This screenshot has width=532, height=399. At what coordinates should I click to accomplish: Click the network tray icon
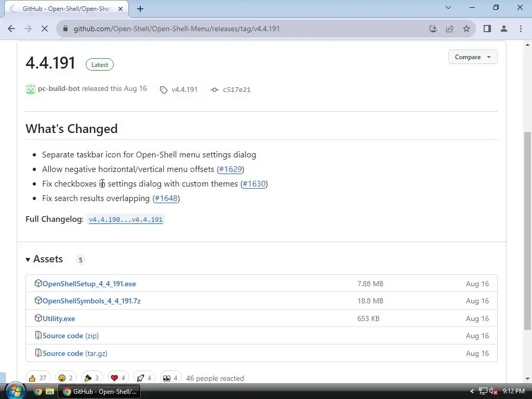[483, 392]
